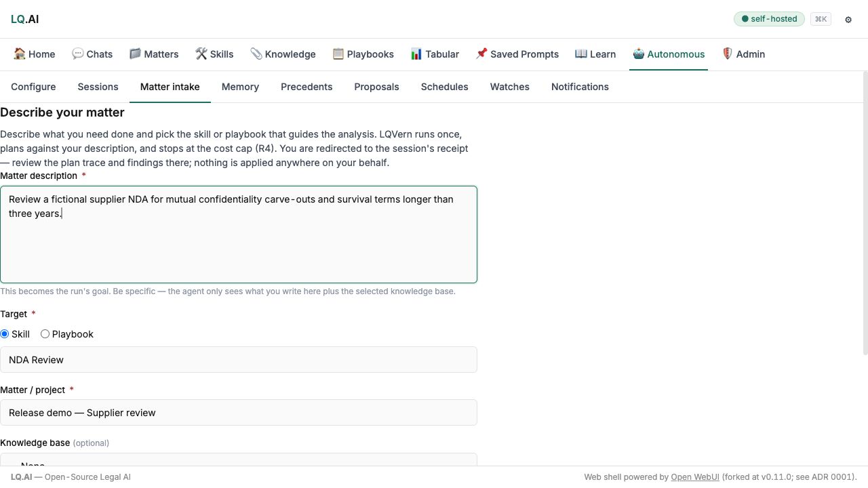The height and width of the screenshot is (488, 868).
Task: Select the Skill radio button
Action: pyautogui.click(x=5, y=334)
